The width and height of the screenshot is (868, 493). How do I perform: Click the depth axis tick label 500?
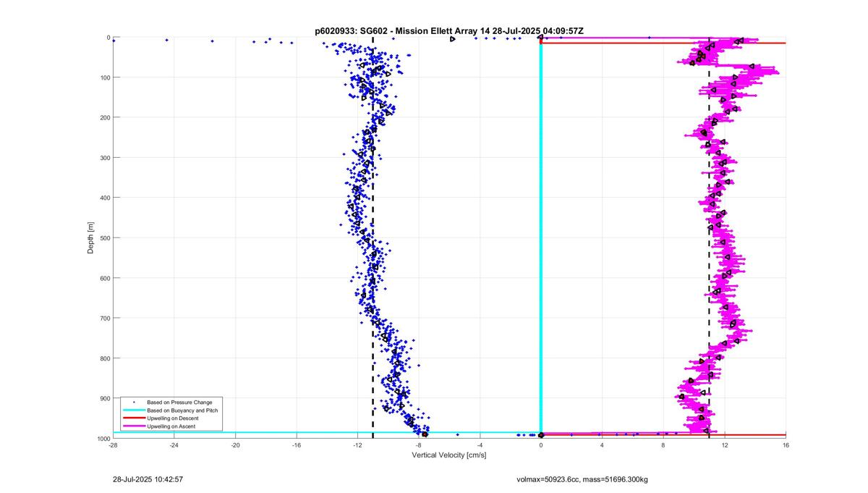coord(105,237)
